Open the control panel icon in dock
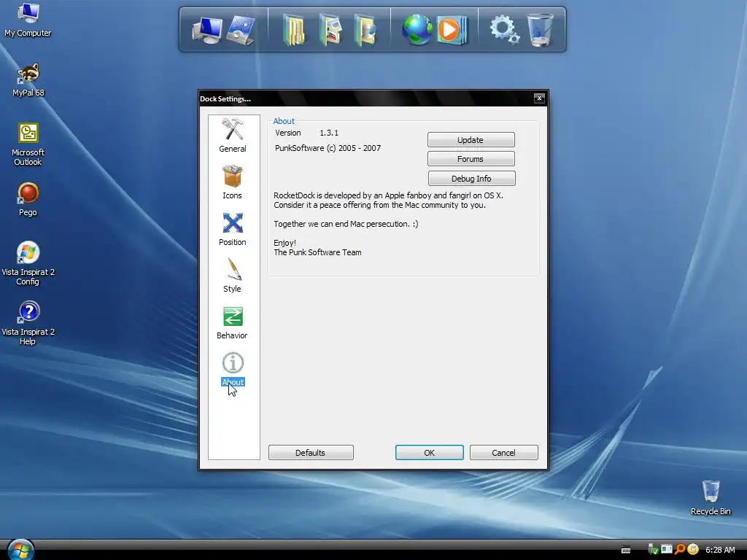This screenshot has height=560, width=747. (241, 31)
